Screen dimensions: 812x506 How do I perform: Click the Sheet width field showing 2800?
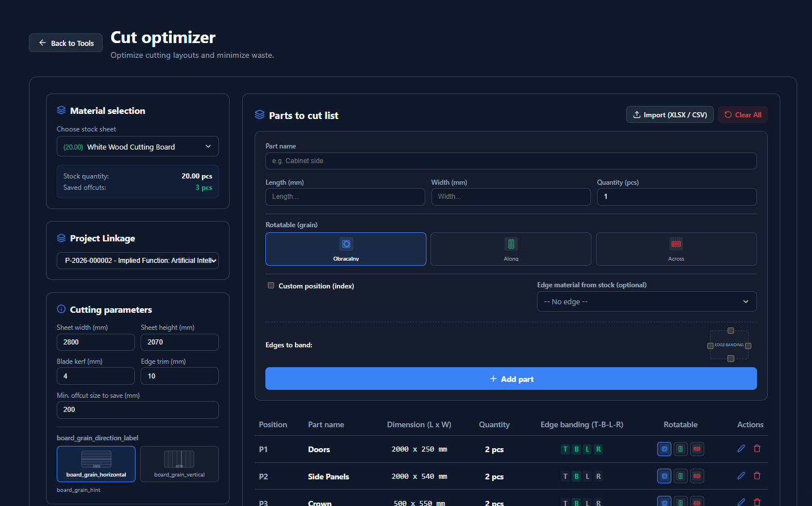click(x=96, y=342)
